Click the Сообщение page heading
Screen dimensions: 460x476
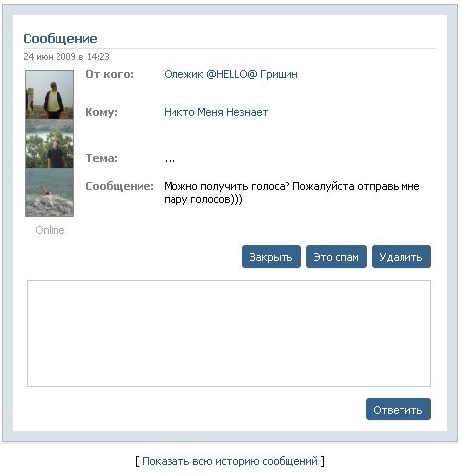(60, 39)
